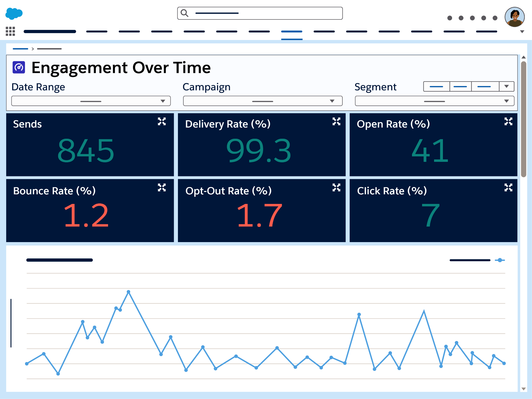Click the third button in the header button group
The height and width of the screenshot is (399, 532).
pos(485,87)
